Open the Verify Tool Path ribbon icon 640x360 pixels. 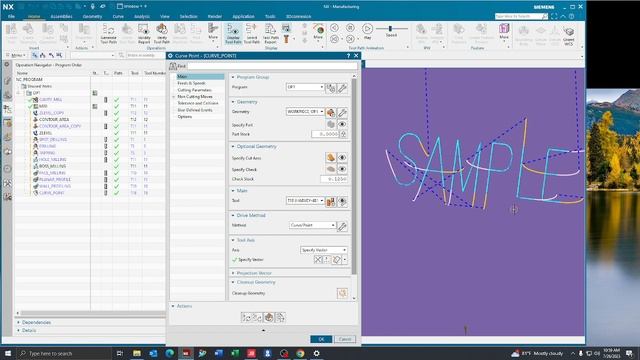162,33
